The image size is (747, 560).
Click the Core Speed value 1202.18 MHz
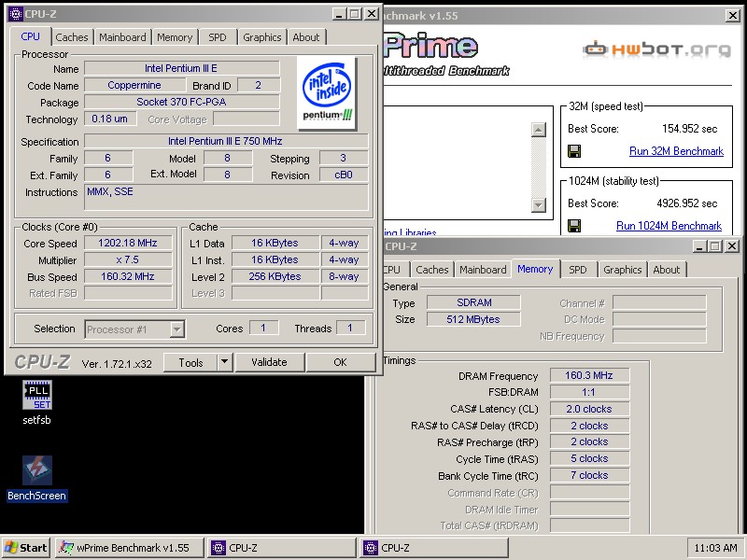pos(128,243)
